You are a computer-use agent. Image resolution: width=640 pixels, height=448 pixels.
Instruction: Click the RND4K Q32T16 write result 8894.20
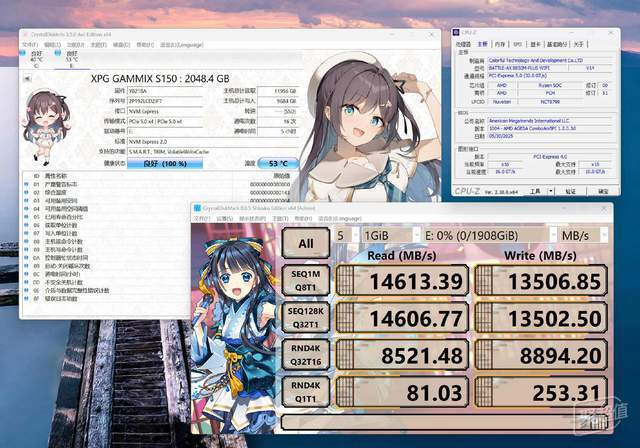click(541, 355)
